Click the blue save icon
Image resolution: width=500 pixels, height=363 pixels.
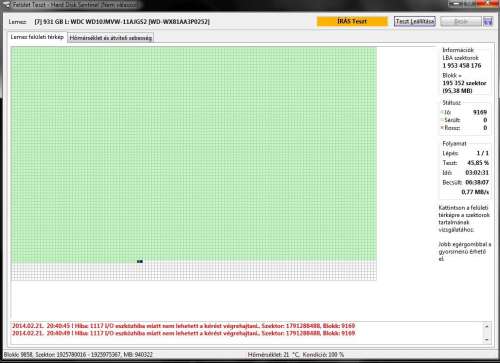488,22
